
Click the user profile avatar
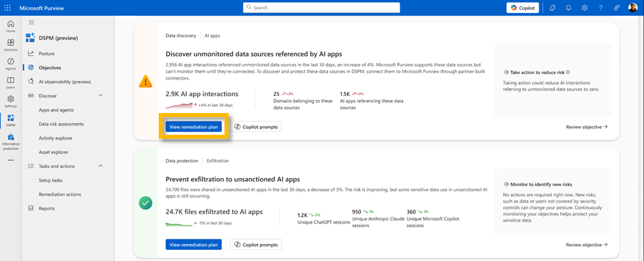633,8
